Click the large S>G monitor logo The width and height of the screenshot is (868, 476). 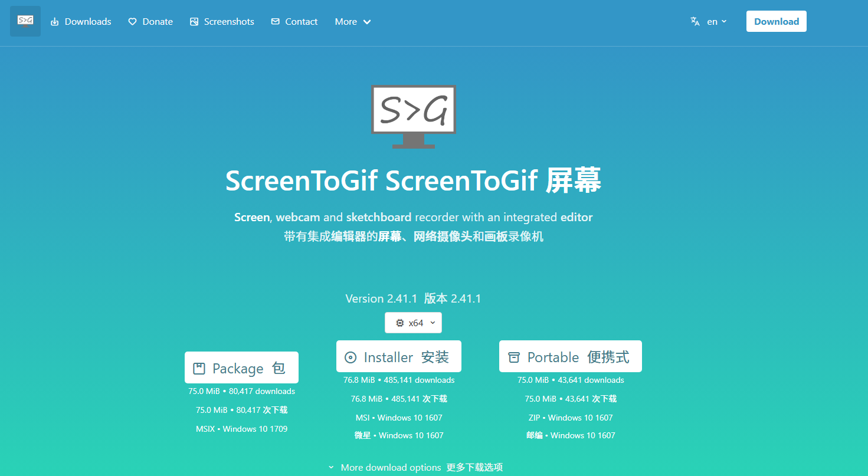point(414,116)
